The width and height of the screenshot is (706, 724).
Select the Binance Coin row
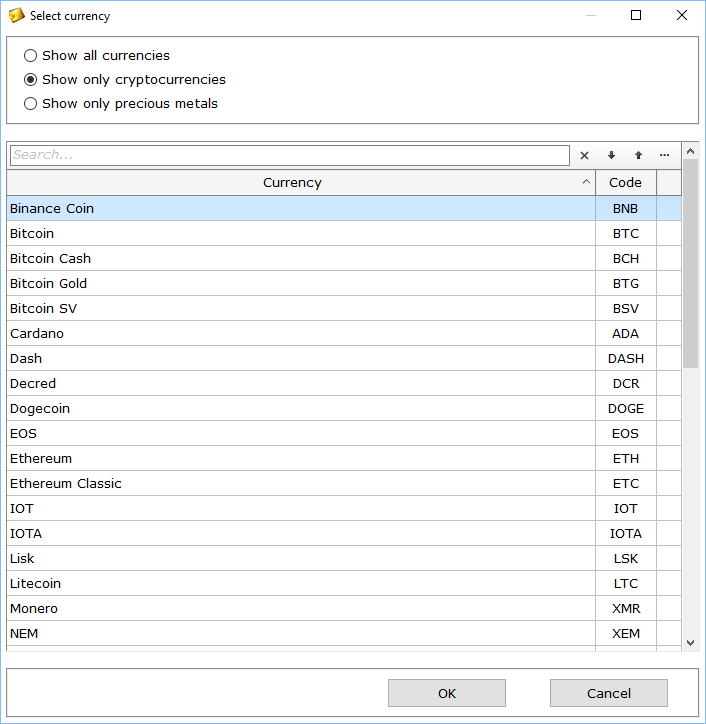coord(344,208)
